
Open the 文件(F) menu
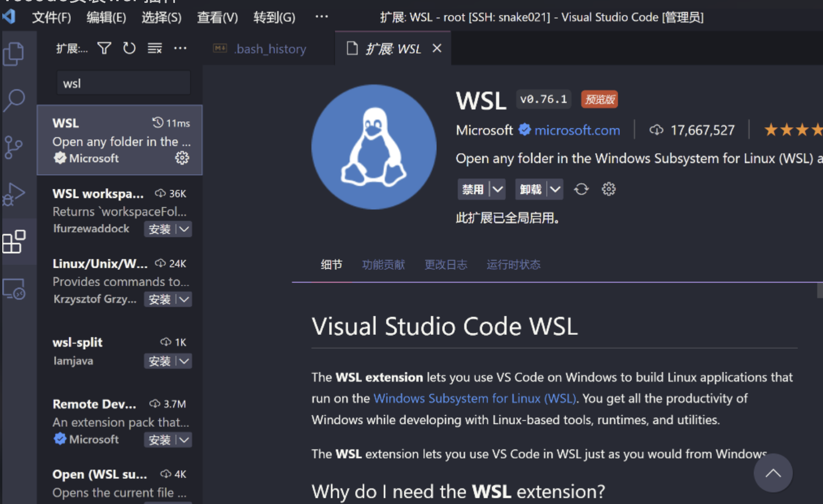pos(51,17)
